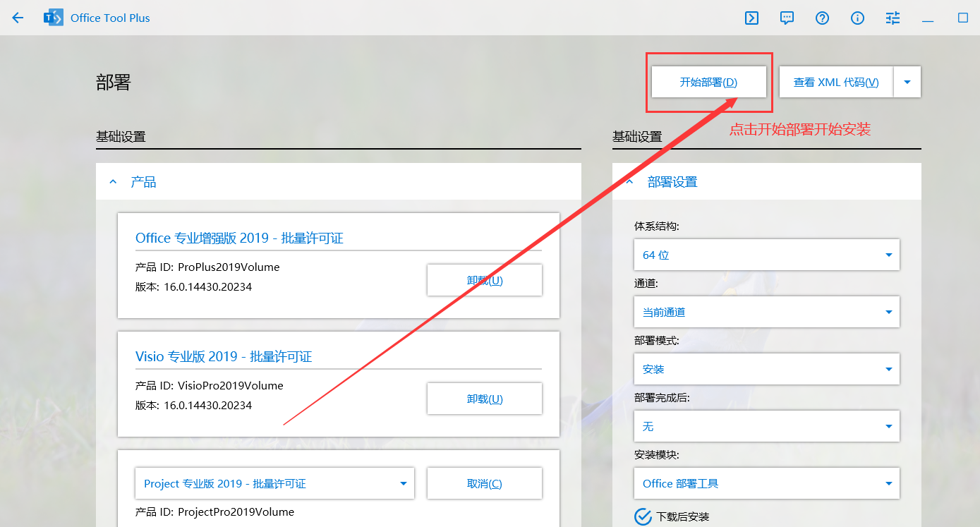The height and width of the screenshot is (527, 980).
Task: Click the 产品 ID: ProPlus2019Volume text
Action: pos(207,267)
